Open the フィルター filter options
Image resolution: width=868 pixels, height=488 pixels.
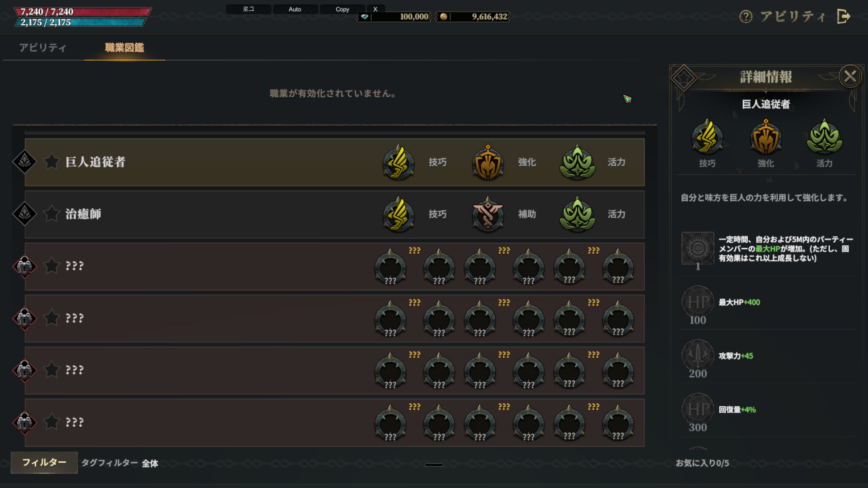pos(44,463)
